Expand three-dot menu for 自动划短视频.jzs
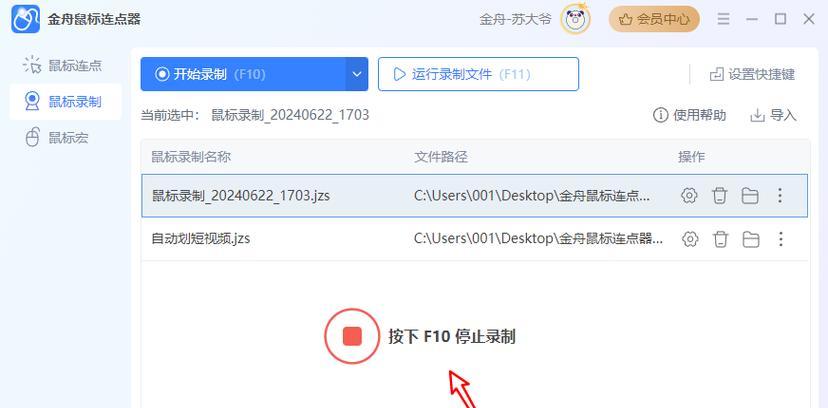Image resolution: width=828 pixels, height=408 pixels. pyautogui.click(x=780, y=239)
